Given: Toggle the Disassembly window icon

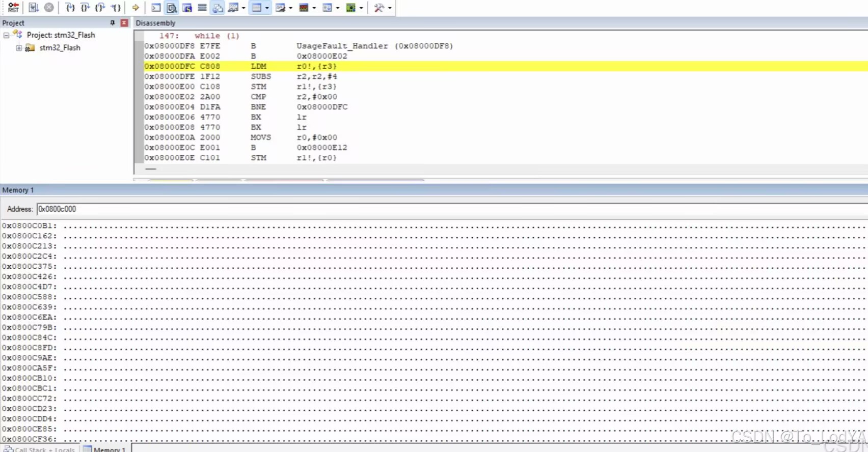Looking at the screenshot, I should [x=172, y=8].
